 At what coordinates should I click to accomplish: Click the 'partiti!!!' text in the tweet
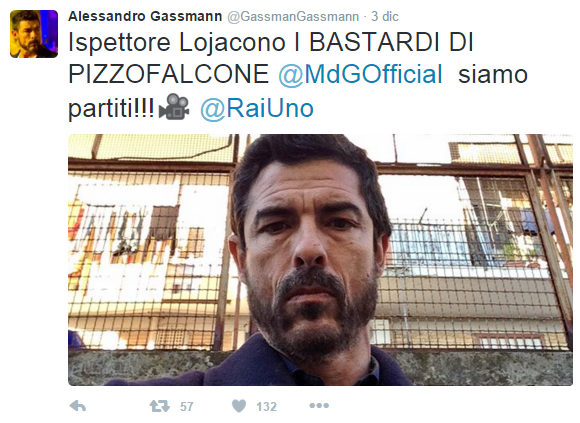[111, 109]
